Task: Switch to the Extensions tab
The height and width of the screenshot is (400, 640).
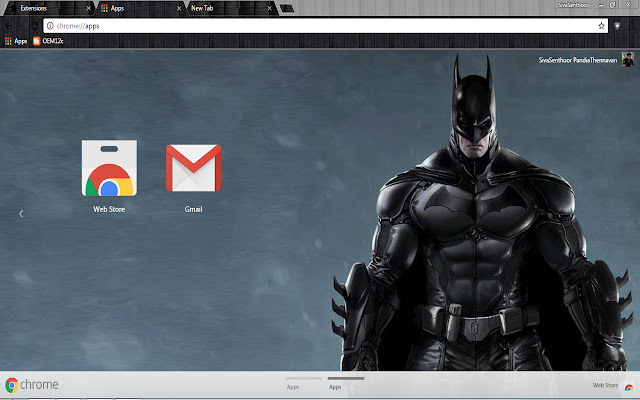Action: pyautogui.click(x=47, y=8)
